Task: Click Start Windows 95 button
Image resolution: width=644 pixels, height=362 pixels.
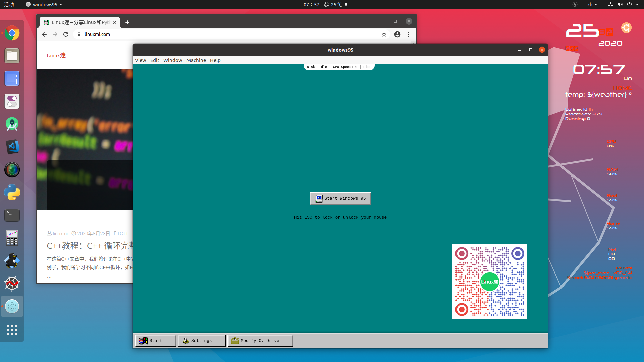Action: coord(340,198)
